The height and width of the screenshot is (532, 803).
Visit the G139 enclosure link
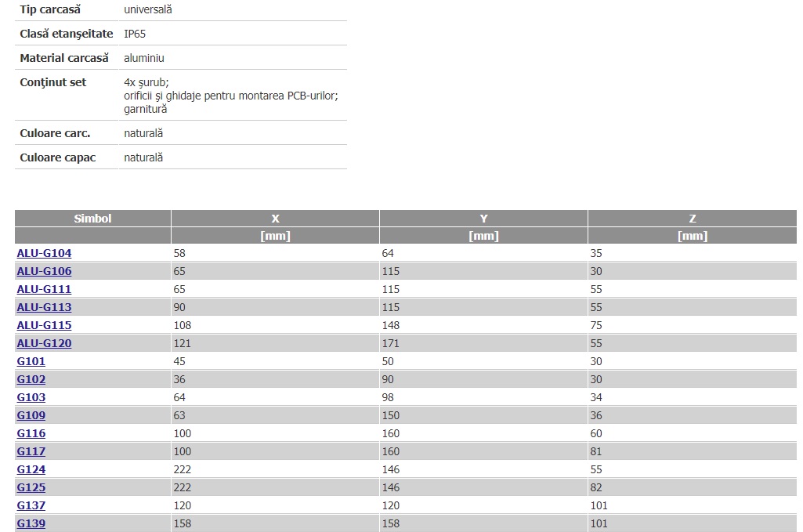point(31,523)
